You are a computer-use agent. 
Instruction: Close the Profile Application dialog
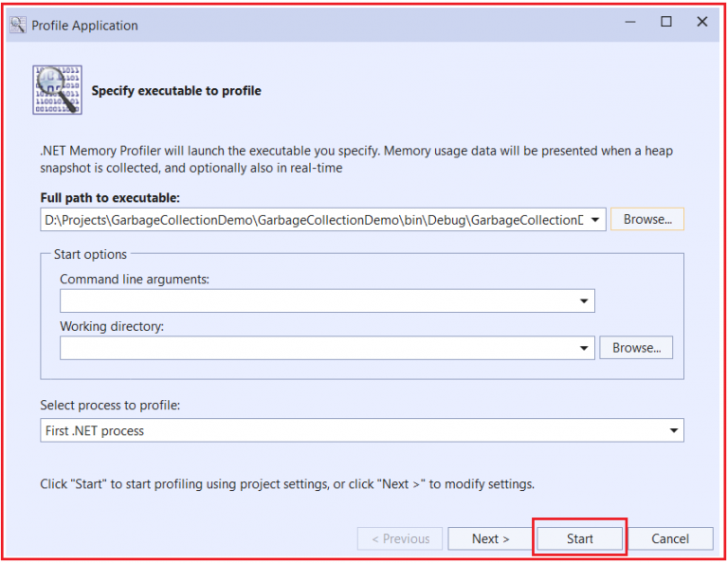pos(702,22)
